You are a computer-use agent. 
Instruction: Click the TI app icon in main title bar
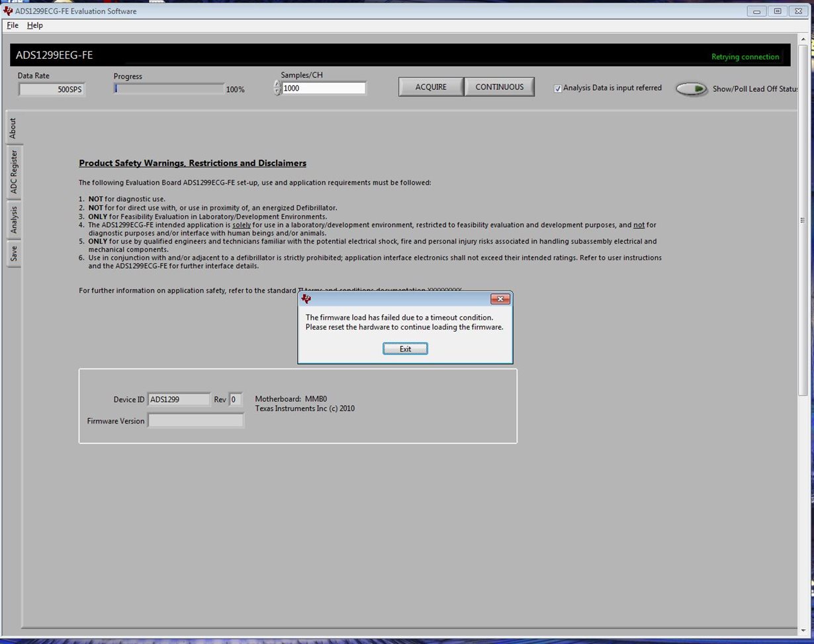click(8, 11)
